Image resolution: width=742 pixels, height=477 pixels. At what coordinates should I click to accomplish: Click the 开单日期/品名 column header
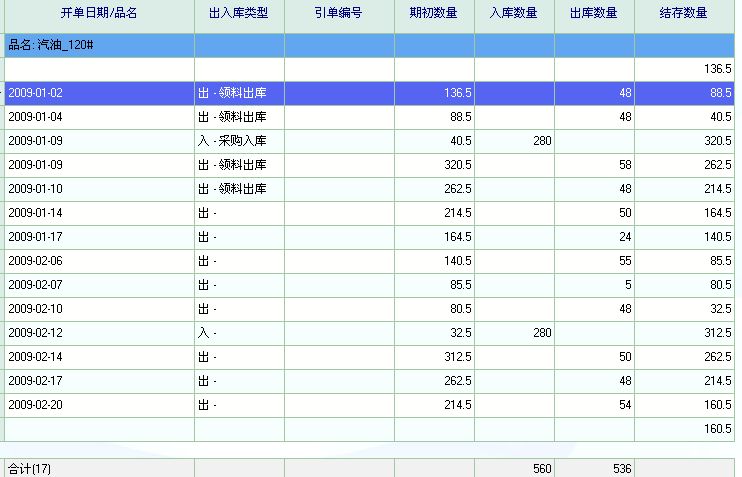click(x=98, y=13)
